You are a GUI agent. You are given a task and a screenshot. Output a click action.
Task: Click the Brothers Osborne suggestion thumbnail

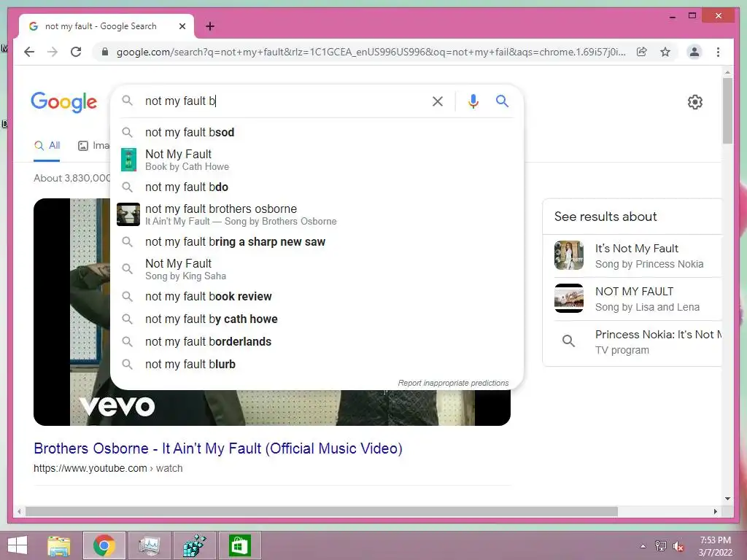pos(128,214)
